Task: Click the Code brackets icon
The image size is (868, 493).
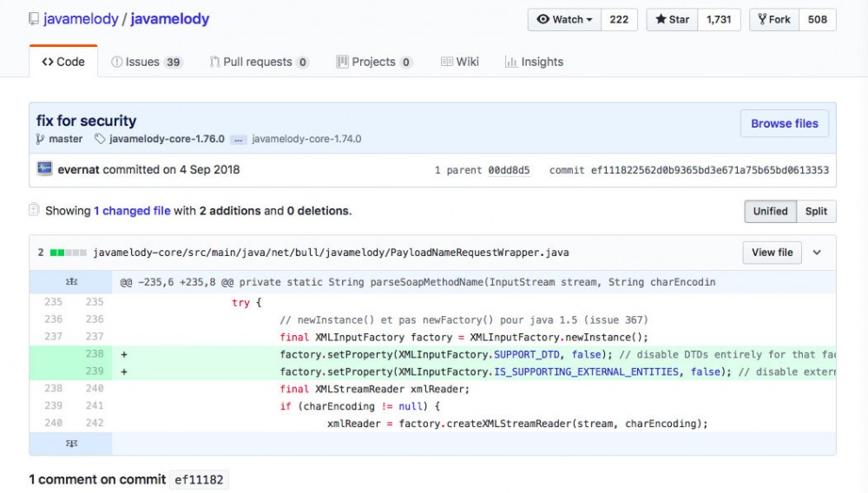Action: [x=48, y=62]
